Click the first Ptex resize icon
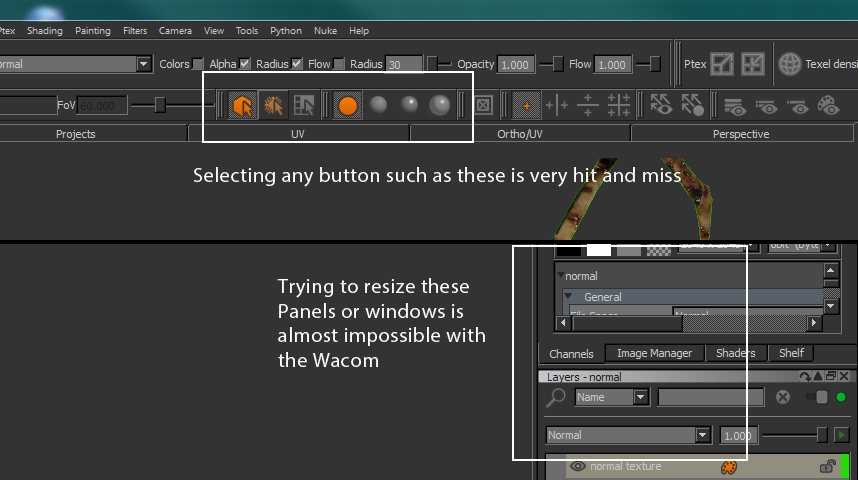 click(x=722, y=64)
